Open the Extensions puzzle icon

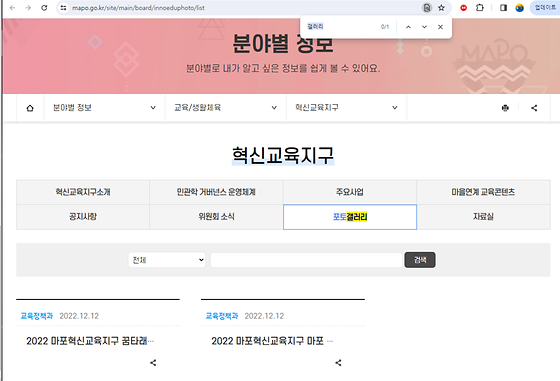pos(480,7)
